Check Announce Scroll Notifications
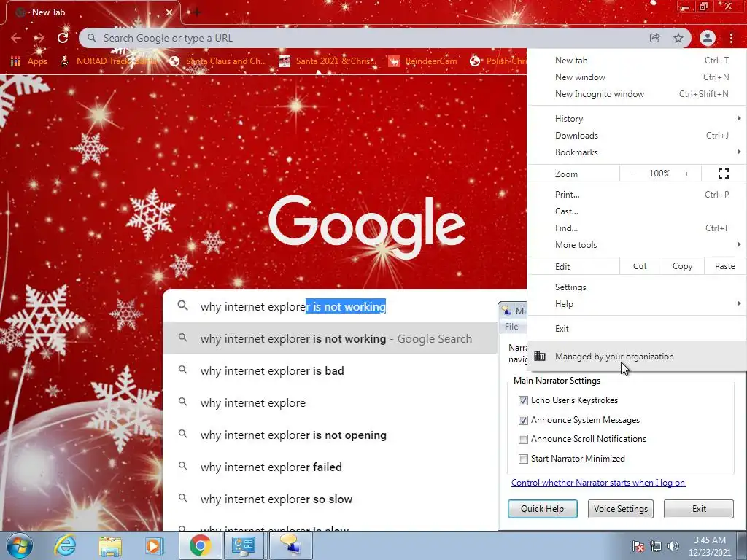 (523, 439)
